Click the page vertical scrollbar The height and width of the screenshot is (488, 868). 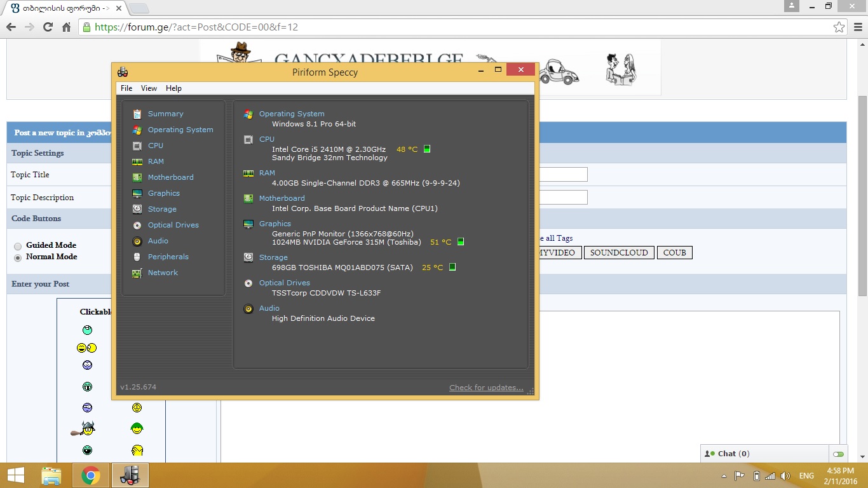[x=862, y=195]
